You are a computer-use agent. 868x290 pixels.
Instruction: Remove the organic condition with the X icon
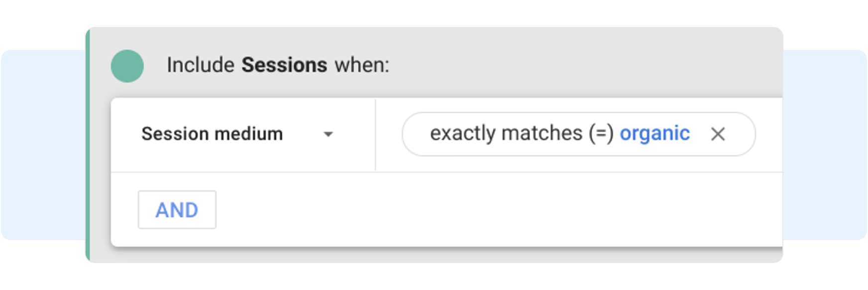click(x=718, y=134)
